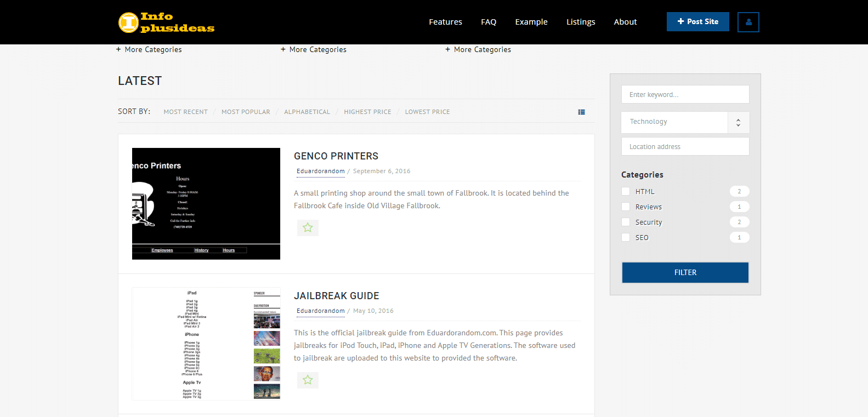
Task: Open Jailbreak Guide thumbnail image
Action: (x=206, y=344)
